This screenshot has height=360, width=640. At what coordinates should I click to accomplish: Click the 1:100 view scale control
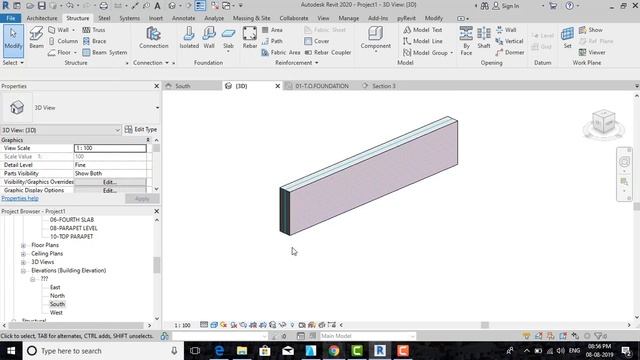(x=182, y=325)
